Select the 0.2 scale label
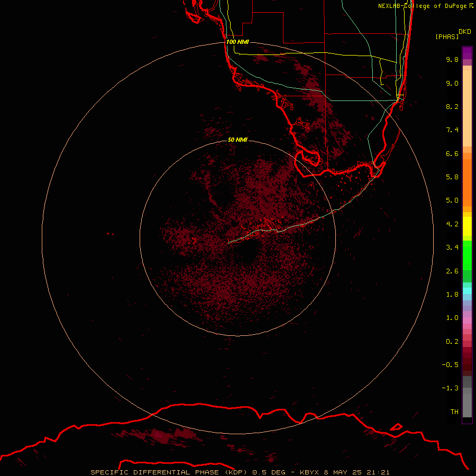476x476 pixels. [452, 342]
